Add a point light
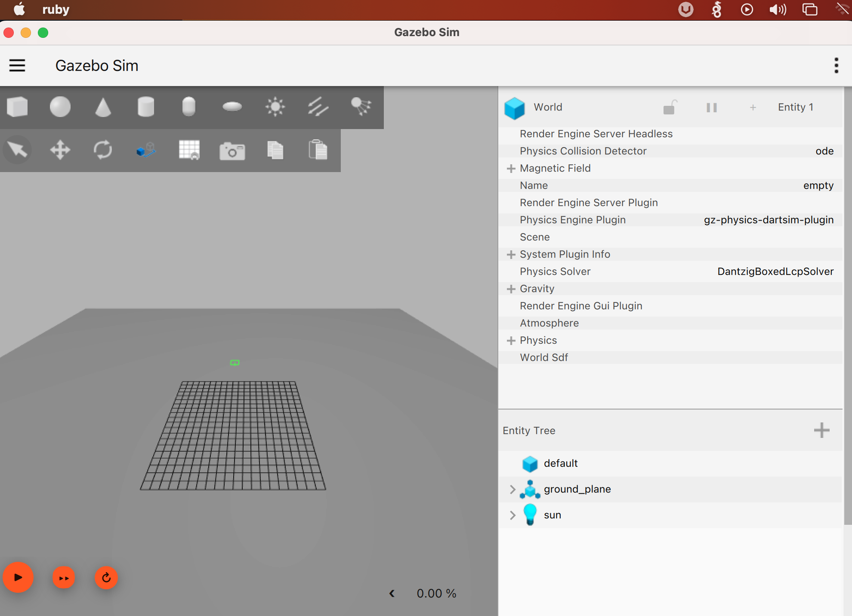The width and height of the screenshot is (852, 616). [275, 107]
